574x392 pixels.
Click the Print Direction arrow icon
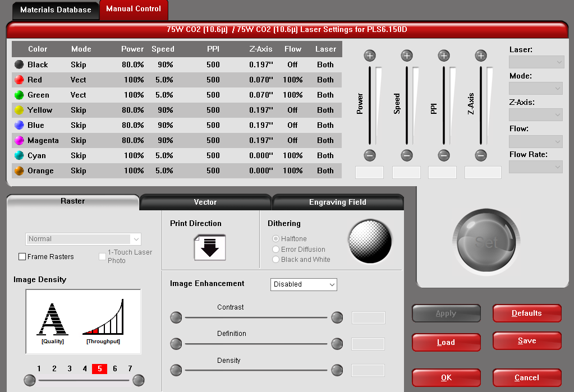(x=210, y=247)
